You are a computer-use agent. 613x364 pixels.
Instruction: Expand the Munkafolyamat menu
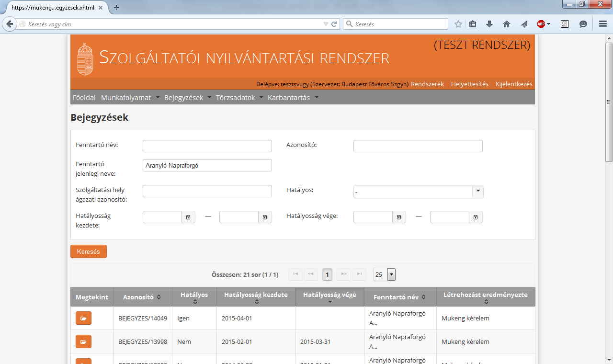pos(130,98)
